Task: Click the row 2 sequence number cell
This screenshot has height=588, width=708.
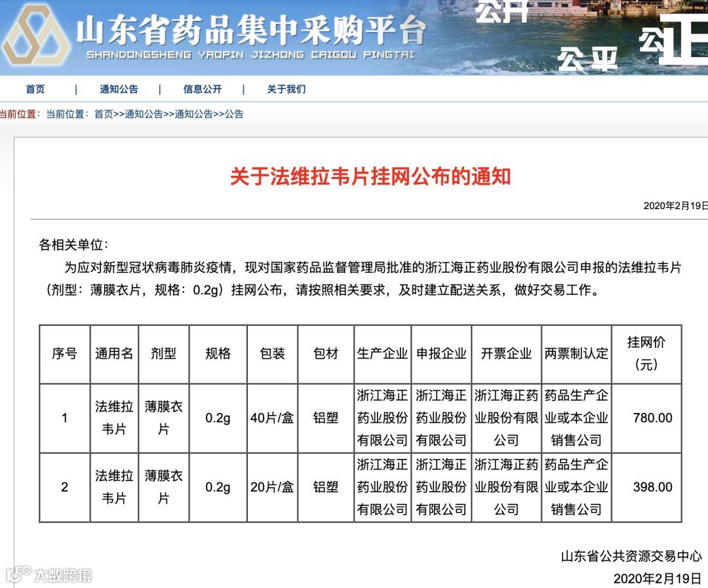Action: [64, 487]
